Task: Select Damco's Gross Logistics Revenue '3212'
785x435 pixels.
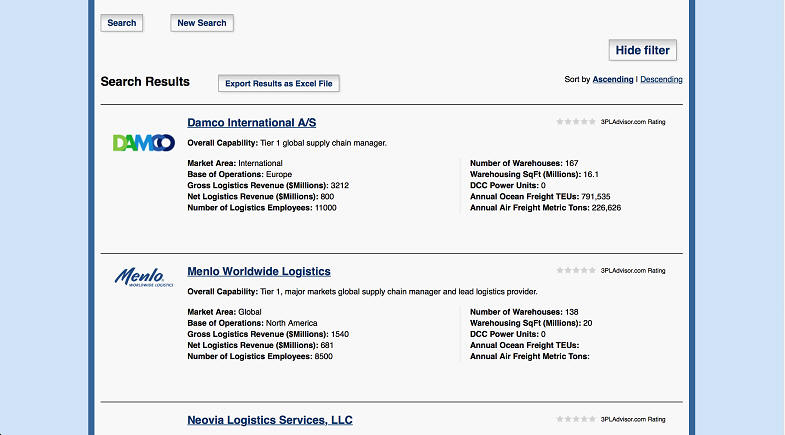Action: coord(340,185)
